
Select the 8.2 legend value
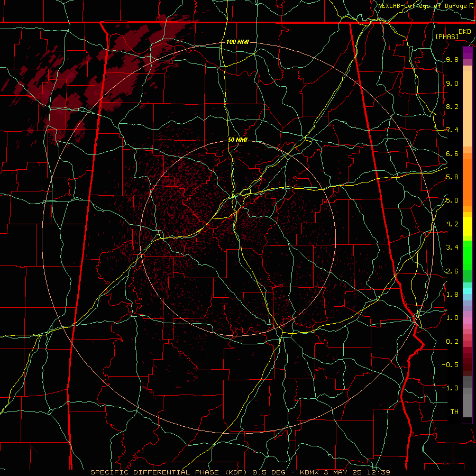click(x=452, y=106)
